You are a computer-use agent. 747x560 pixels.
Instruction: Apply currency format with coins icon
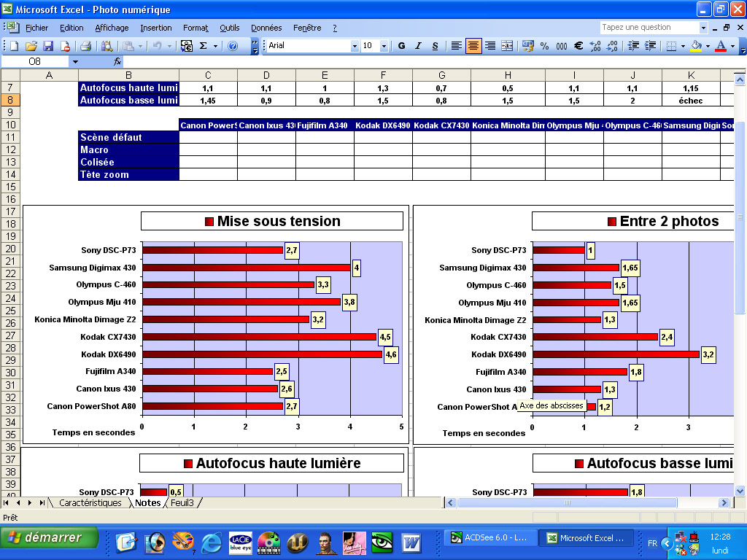pos(527,46)
